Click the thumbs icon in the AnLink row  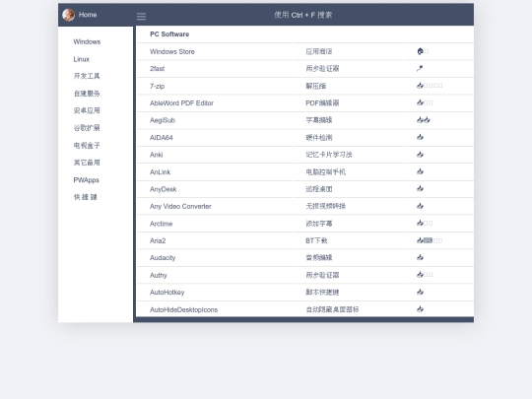[x=420, y=171]
